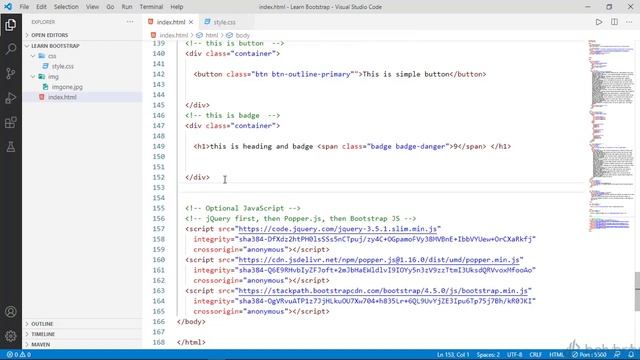
Task: Open the Manage gear icon
Action: (11, 336)
